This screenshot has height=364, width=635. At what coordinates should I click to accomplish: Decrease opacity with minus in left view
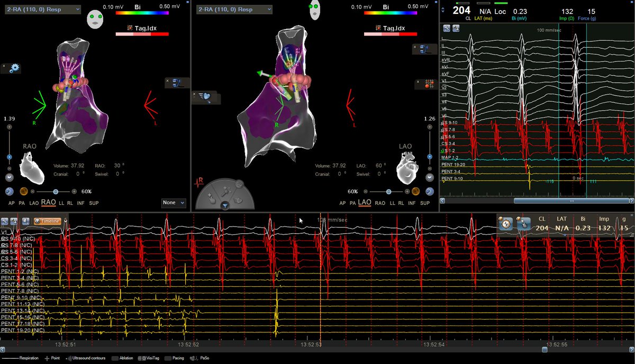click(33, 191)
